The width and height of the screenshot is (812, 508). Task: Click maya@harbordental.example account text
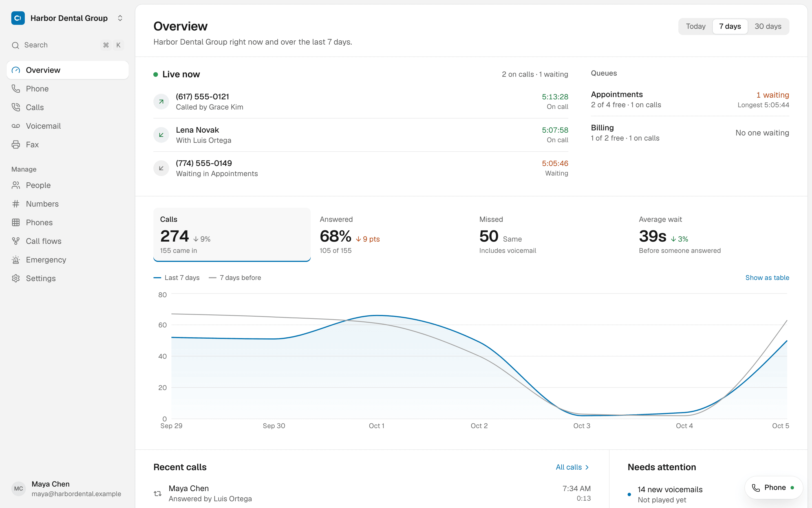(x=76, y=494)
